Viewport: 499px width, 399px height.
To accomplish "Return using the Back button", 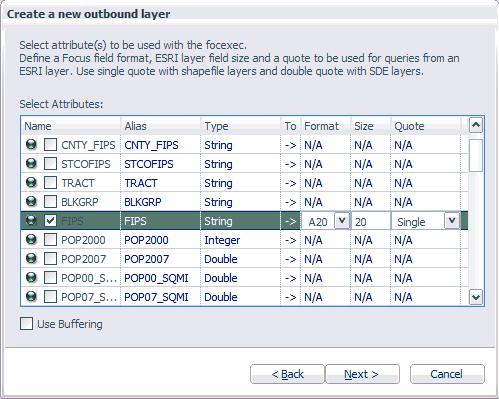I will [287, 374].
